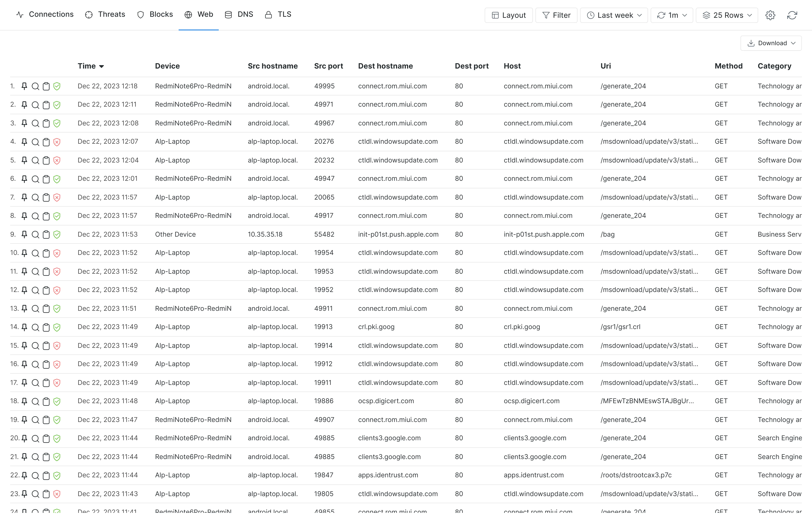Click the refresh icon in the toolbar
Screen dimensions: 812x522
[x=792, y=15]
